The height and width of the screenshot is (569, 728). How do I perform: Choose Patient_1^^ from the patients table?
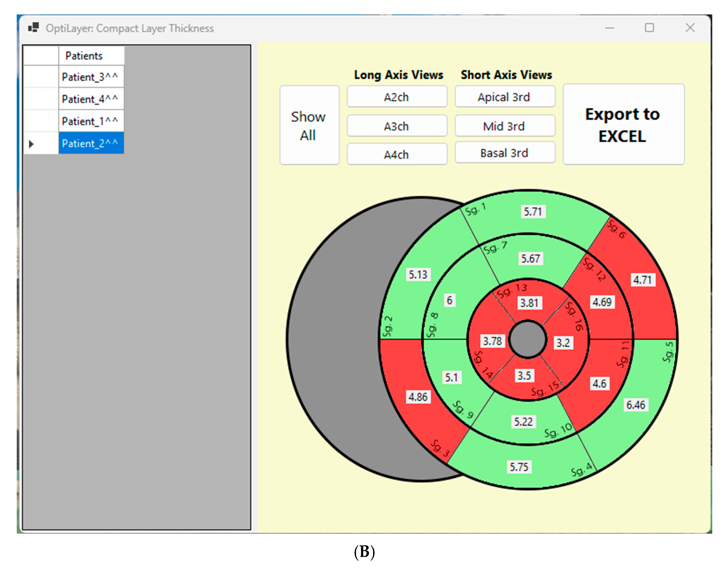tap(90, 121)
